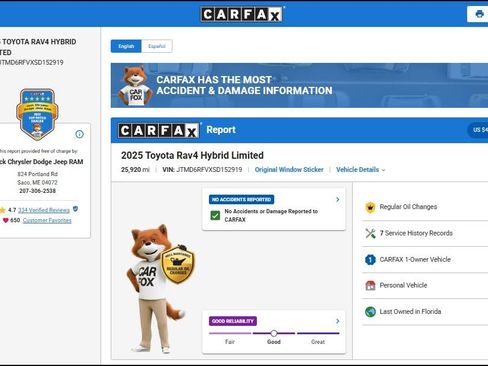Click the Fair reliability label
The width and height of the screenshot is (488, 366).
tap(230, 342)
